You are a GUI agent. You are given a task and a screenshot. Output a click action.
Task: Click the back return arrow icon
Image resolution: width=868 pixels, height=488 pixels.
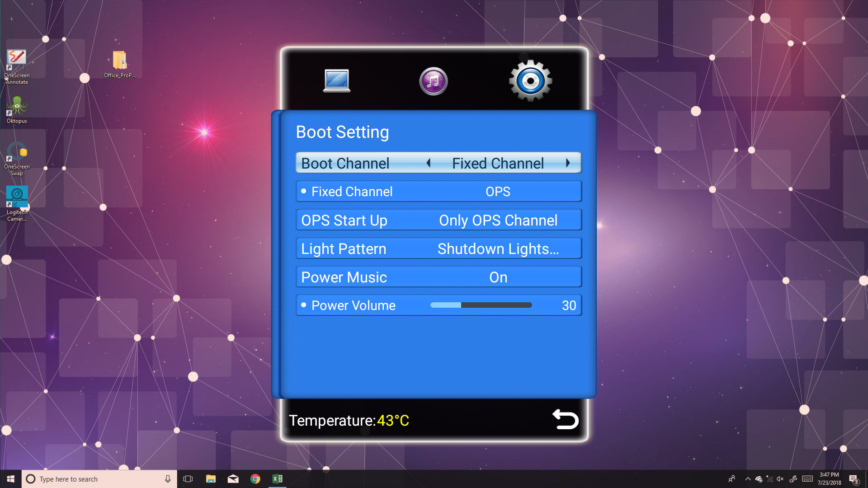click(x=565, y=419)
